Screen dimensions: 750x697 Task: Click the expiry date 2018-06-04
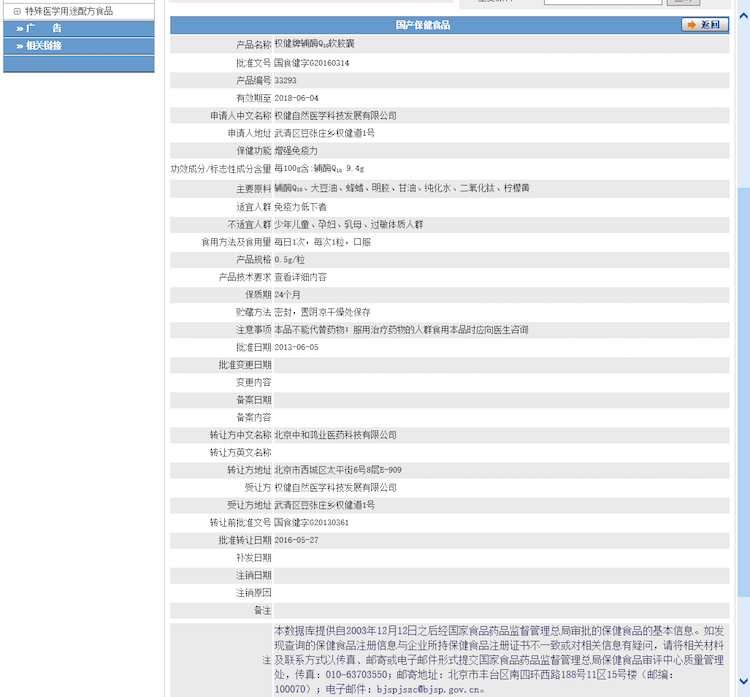pos(296,98)
